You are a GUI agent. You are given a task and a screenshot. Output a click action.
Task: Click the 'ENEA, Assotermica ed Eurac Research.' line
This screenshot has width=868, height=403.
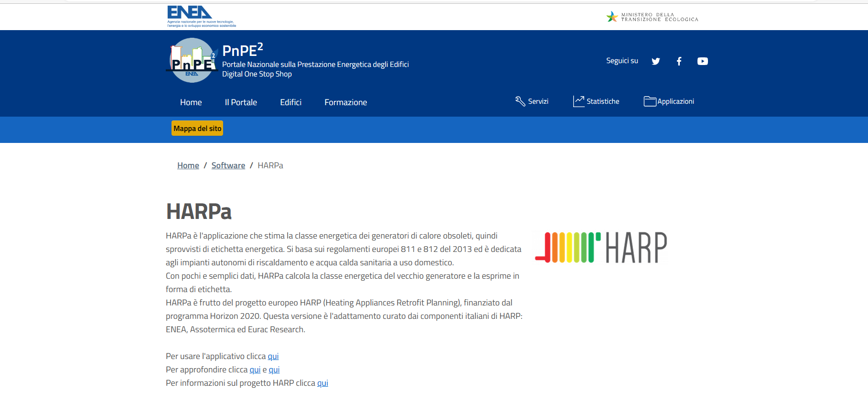point(236,329)
